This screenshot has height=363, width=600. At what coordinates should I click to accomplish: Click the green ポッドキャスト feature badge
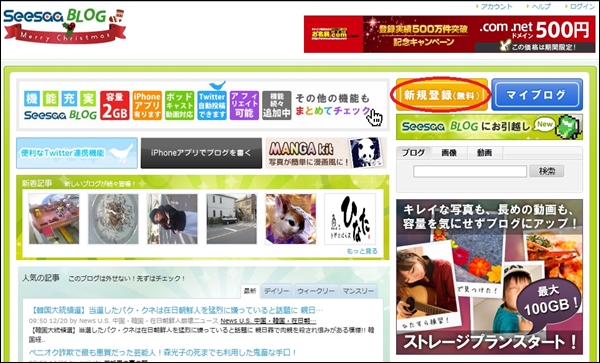[179, 105]
